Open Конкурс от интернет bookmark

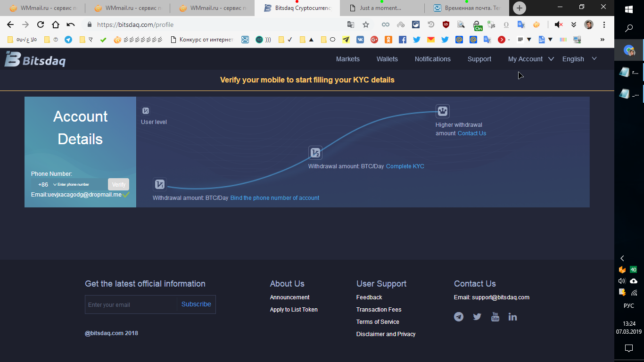(x=202, y=40)
